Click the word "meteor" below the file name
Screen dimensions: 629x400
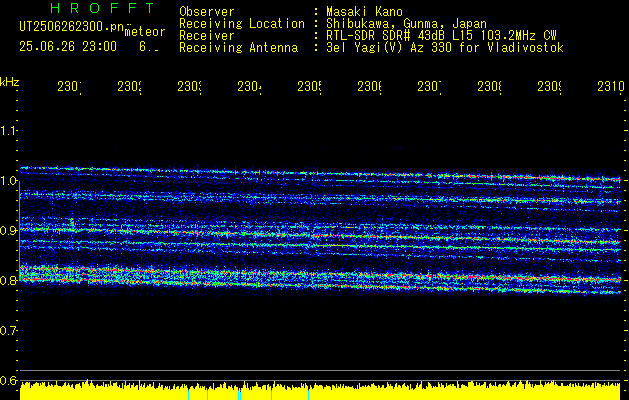145,32
